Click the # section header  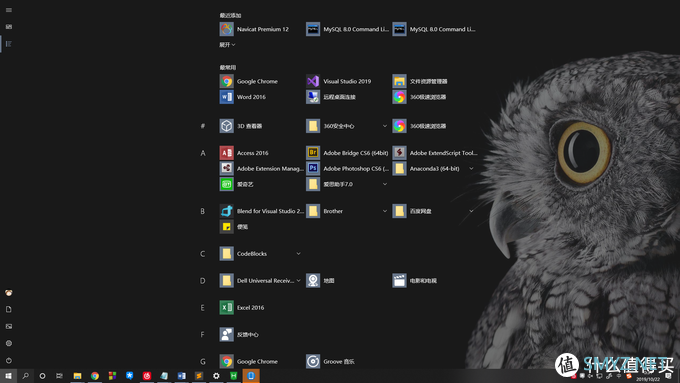[203, 126]
